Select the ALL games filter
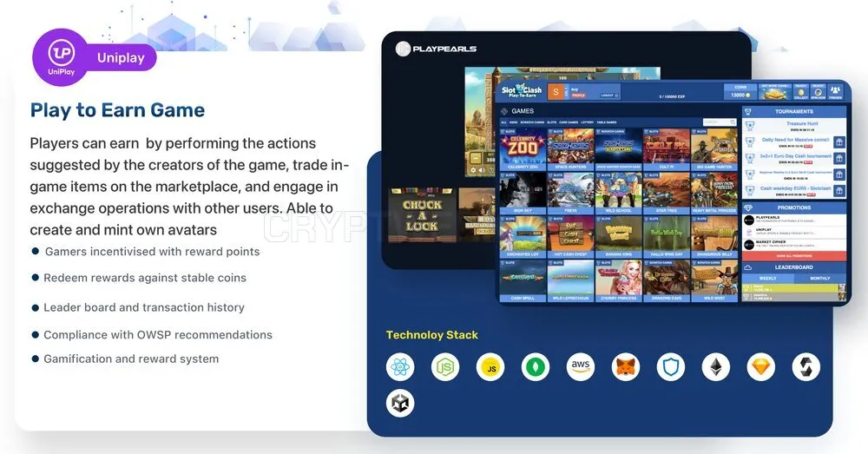 click(x=503, y=122)
